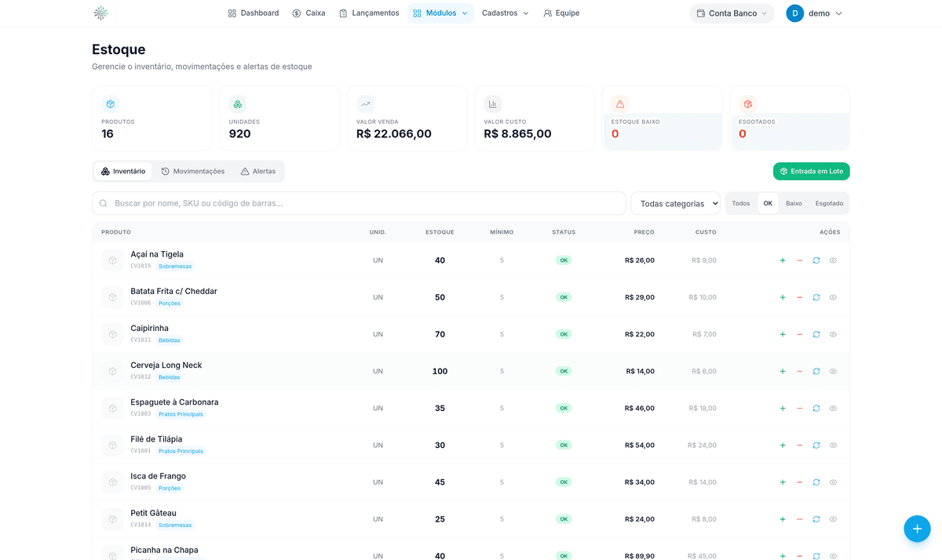Expand the Módulos menu

pos(440,13)
